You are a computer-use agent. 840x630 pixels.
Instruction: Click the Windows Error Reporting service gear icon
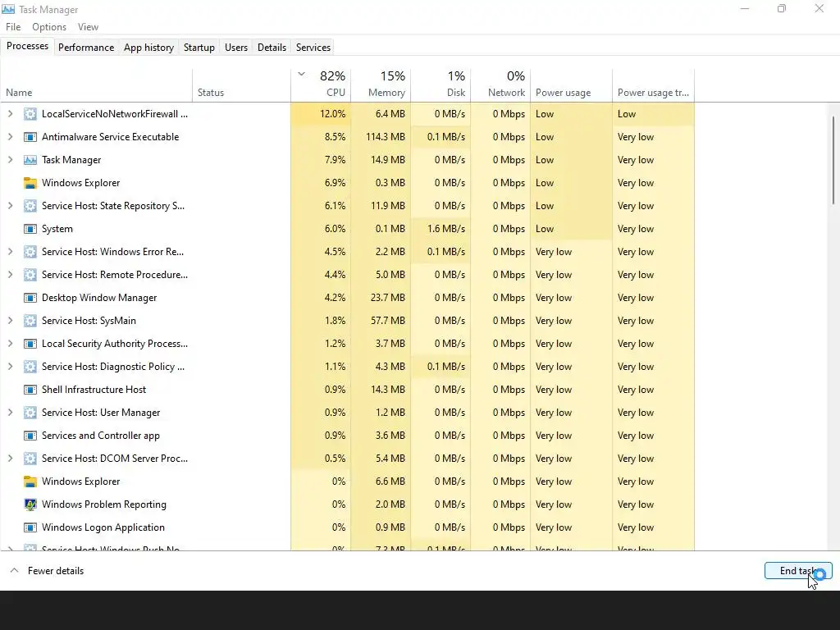coord(30,252)
